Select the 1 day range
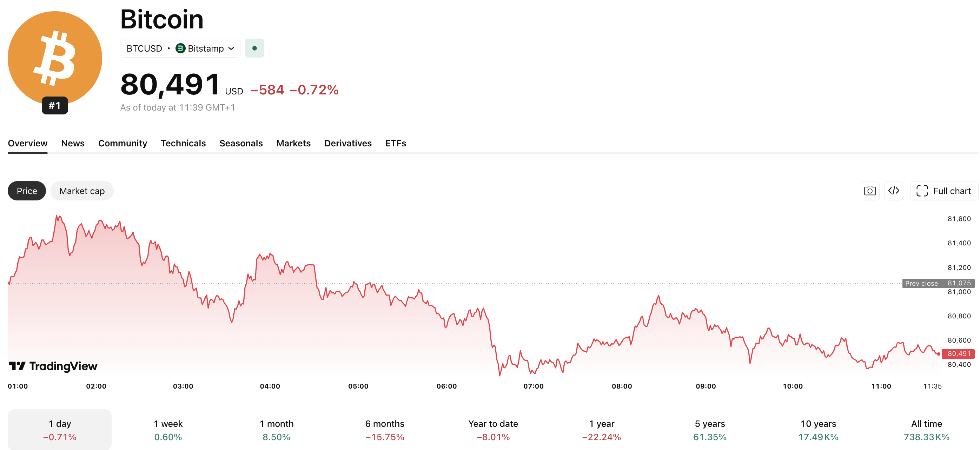The height and width of the screenshot is (450, 980). coord(60,430)
